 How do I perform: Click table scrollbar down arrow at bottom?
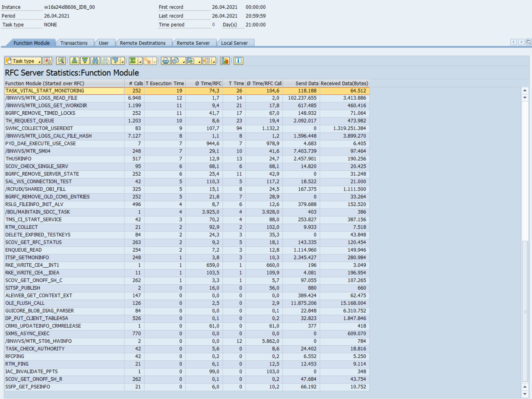525,394
